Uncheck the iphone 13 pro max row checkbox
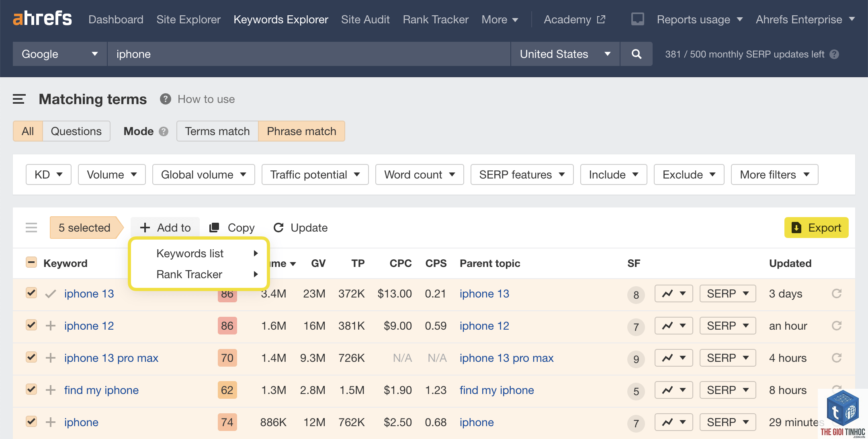 click(x=31, y=357)
